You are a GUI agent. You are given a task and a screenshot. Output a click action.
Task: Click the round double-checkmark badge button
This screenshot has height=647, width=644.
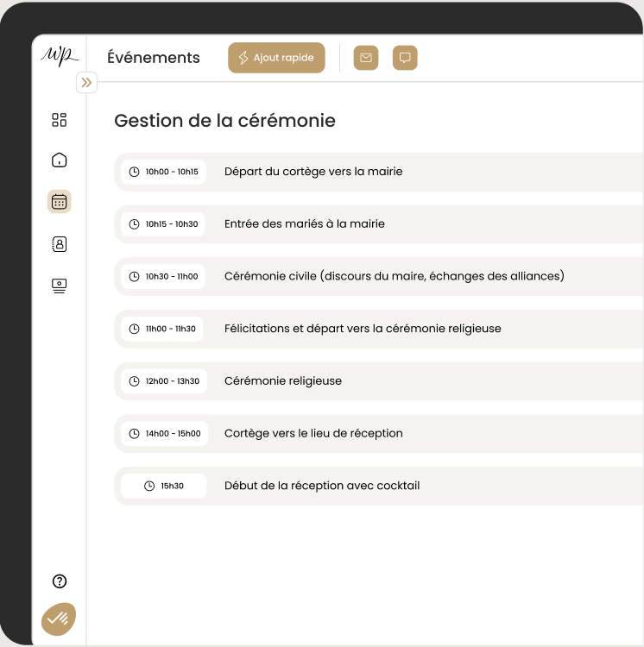point(59,619)
